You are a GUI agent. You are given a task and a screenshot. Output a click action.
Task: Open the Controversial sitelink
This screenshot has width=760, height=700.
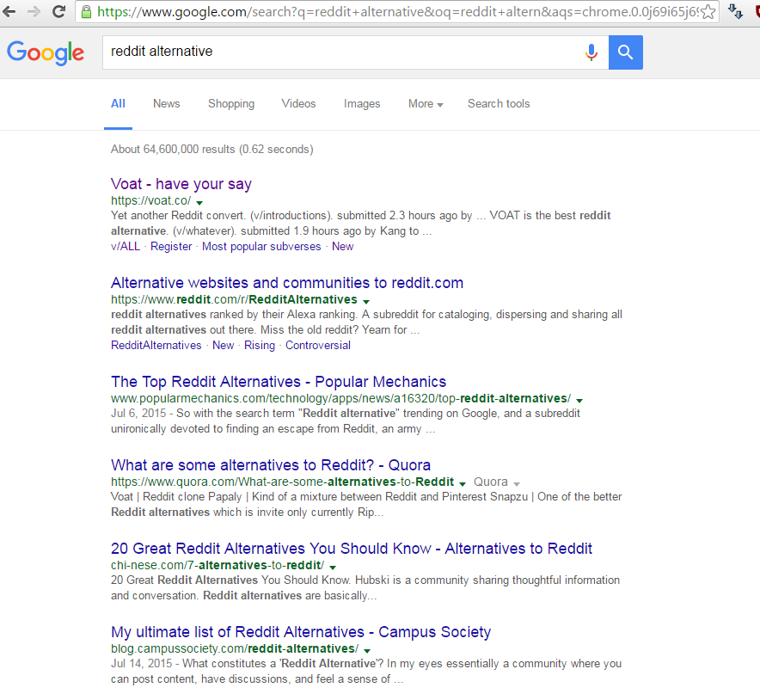(318, 345)
